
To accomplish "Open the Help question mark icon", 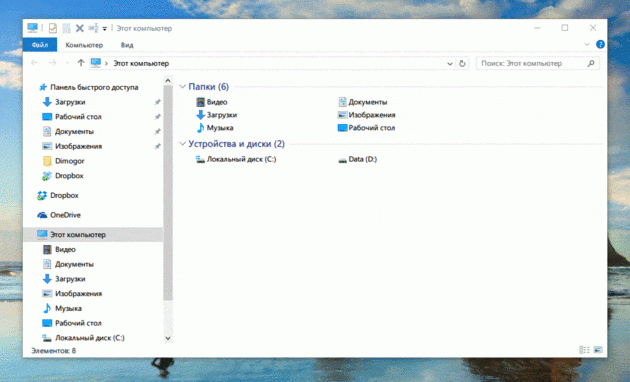I will [600, 45].
